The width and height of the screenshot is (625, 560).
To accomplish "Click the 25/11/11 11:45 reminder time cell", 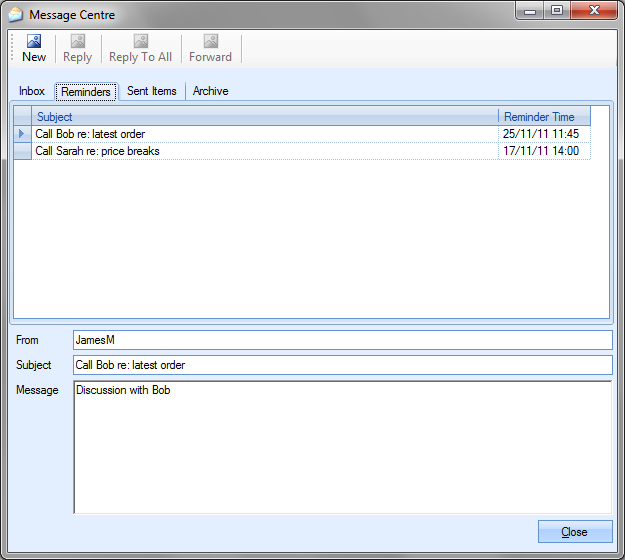I will pos(544,134).
